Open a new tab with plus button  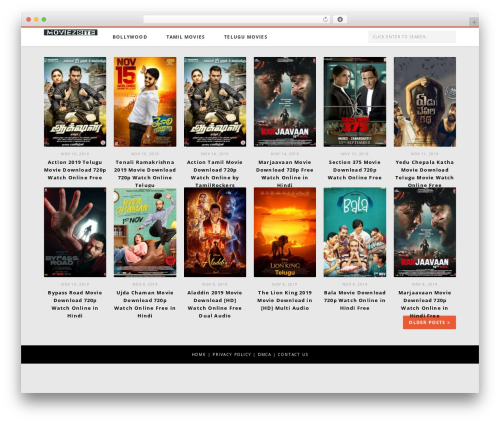point(474,22)
